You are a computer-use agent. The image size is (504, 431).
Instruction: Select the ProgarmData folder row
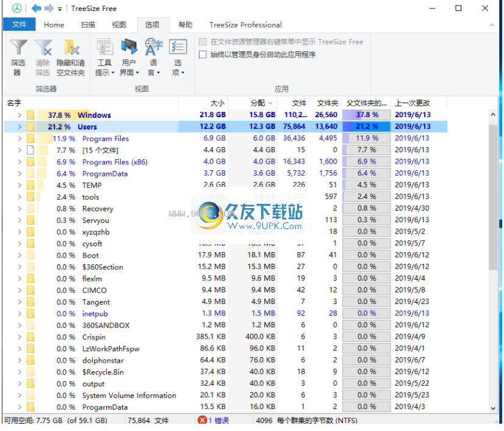point(225,407)
